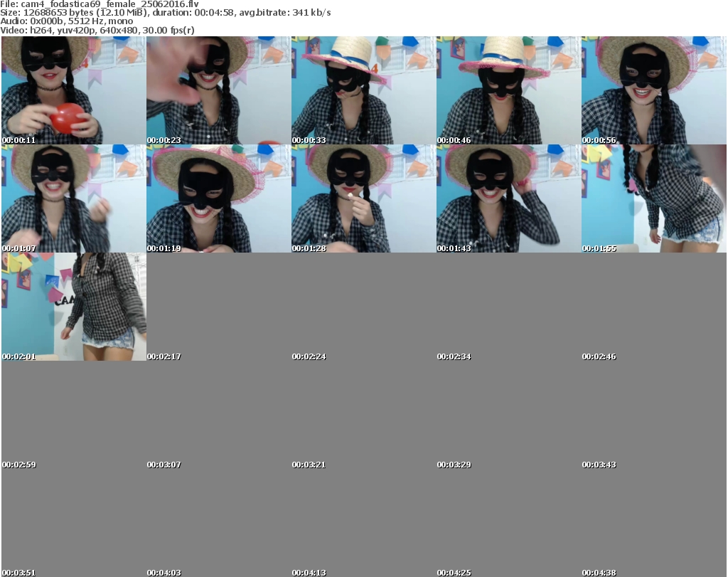Viewport: 728px width, 577px height.
Task: Click the 00:02:34 timestamp label
Action: [454, 356]
